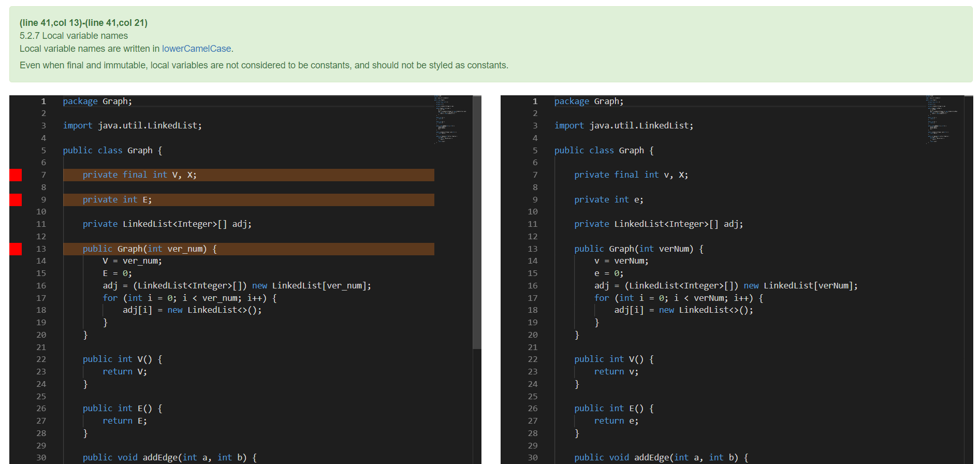Click 'for (int i = 0; i < ver_num; i++)' line
The image size is (980, 464).
click(189, 298)
